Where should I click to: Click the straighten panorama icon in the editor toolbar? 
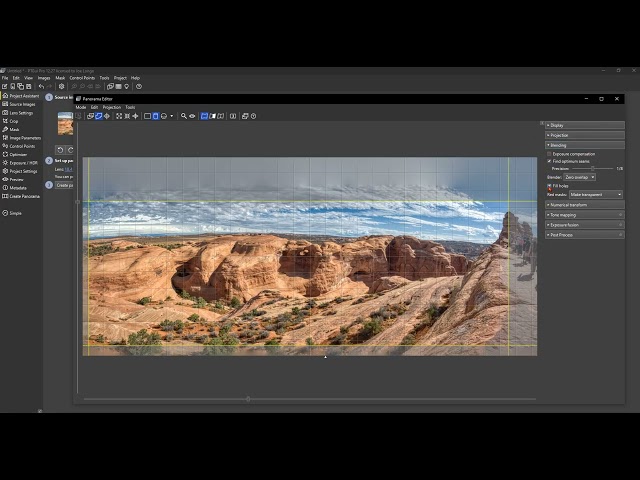(127, 116)
